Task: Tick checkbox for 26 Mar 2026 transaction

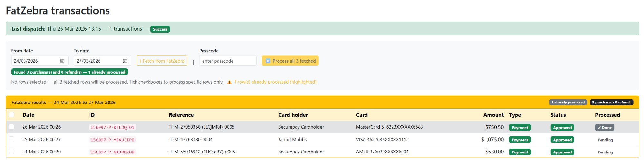Action: pos(12,127)
